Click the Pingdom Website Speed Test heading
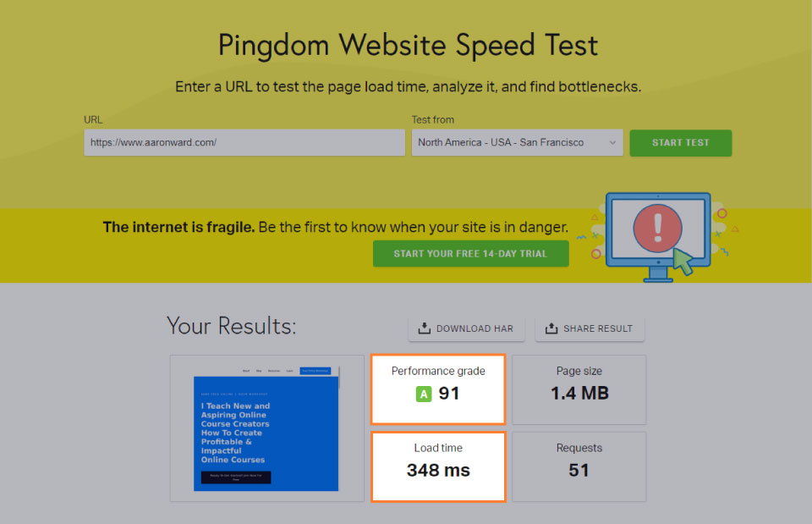Viewport: 812px width, 524px height. point(408,45)
